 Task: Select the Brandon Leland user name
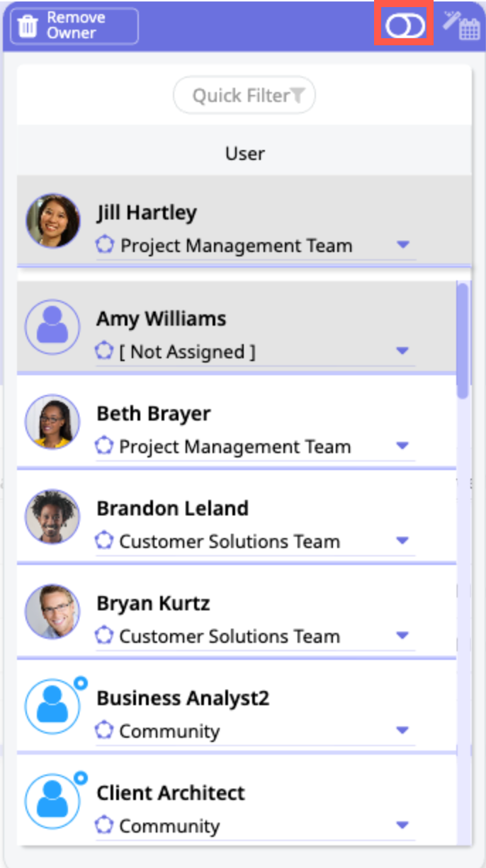click(x=172, y=508)
